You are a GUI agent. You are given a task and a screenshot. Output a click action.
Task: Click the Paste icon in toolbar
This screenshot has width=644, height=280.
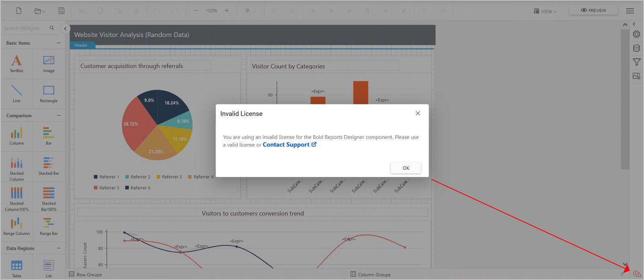point(118,11)
